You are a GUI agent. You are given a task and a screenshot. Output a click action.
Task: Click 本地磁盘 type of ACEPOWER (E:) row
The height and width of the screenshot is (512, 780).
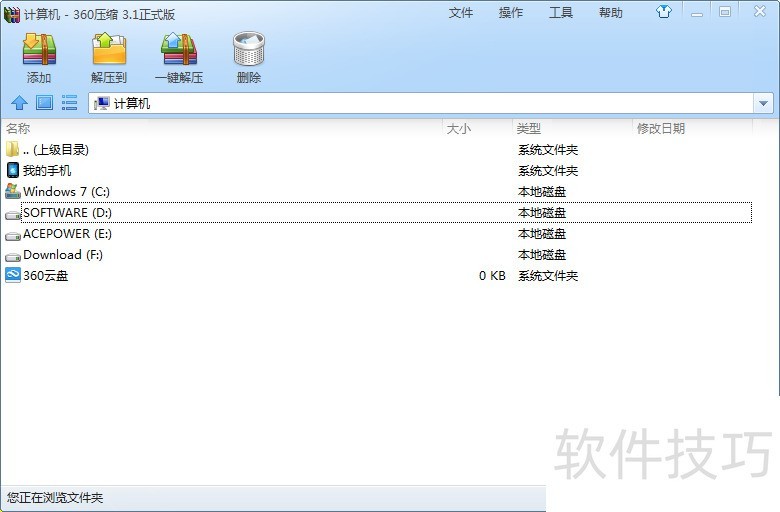[x=542, y=233]
